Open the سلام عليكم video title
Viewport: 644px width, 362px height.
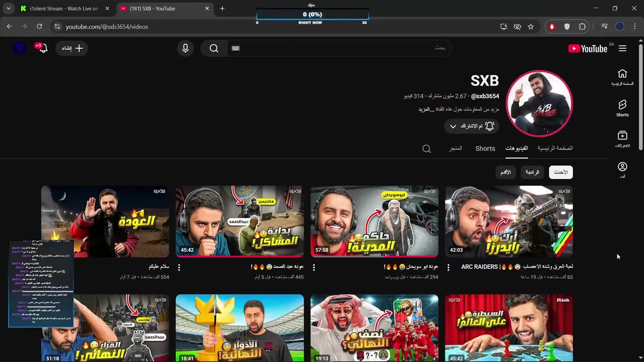click(x=159, y=267)
